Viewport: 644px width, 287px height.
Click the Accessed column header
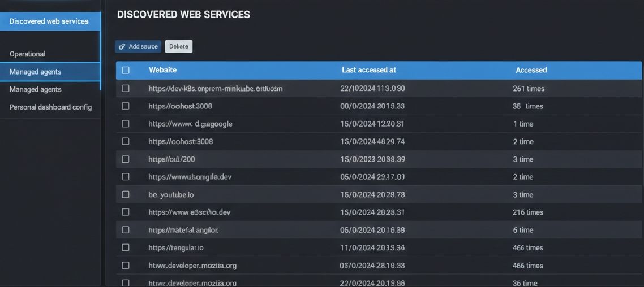tap(531, 70)
